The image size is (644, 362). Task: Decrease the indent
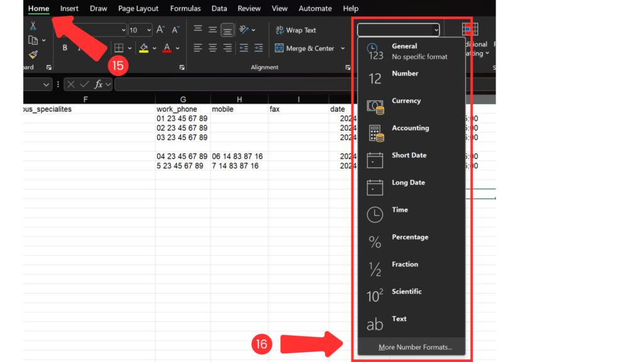(243, 48)
